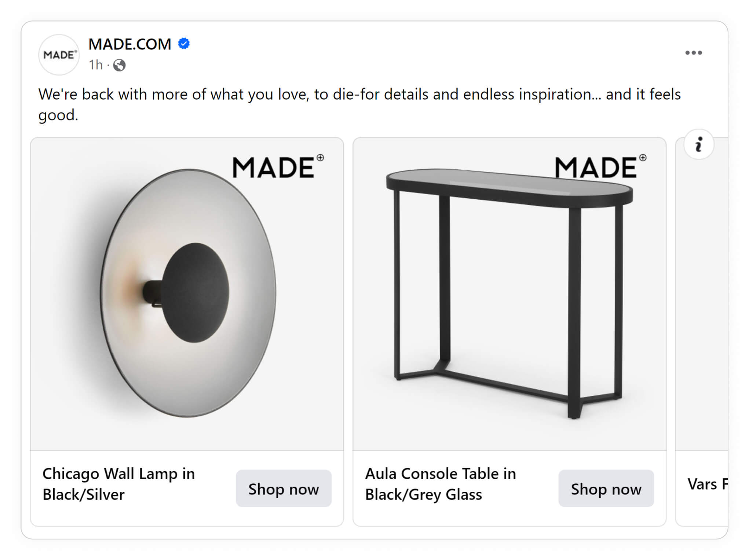Click the black disc of the wall lamp
This screenshot has width=749, height=560.
coord(196,293)
